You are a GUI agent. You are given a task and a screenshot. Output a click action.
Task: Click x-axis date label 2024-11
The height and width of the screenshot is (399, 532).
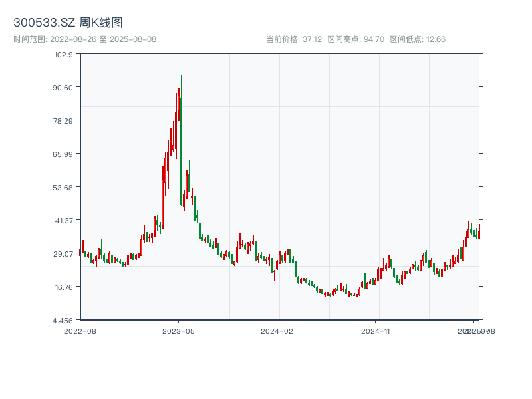click(x=375, y=331)
